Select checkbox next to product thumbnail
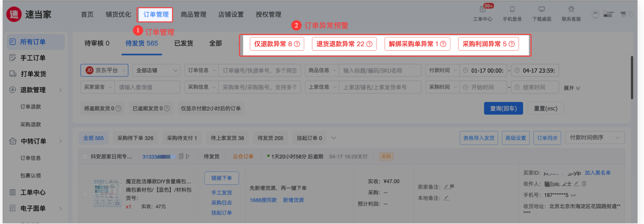Viewport: 644px width, 224px height. (85, 194)
